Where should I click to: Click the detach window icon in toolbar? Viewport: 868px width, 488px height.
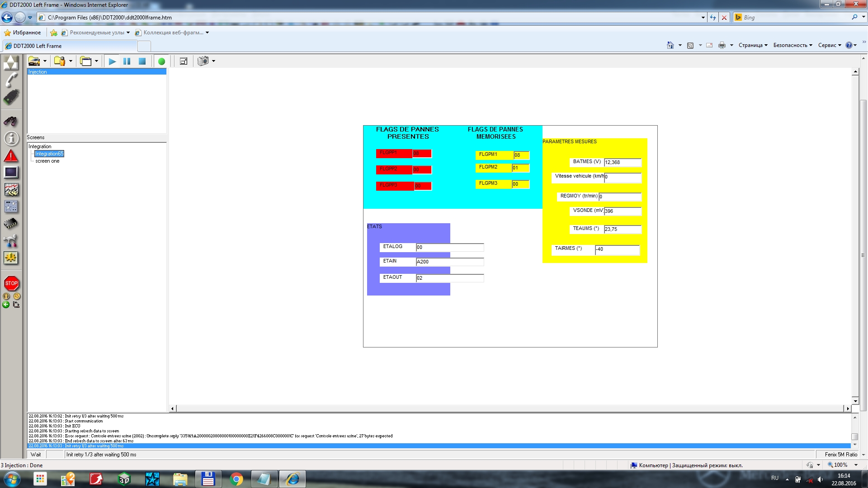tap(184, 61)
